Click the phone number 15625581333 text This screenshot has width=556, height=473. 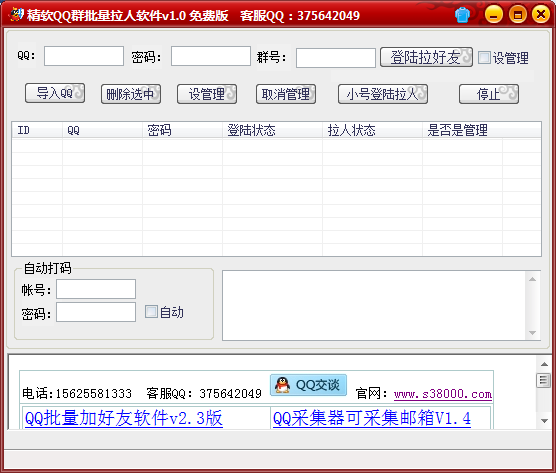[93, 394]
